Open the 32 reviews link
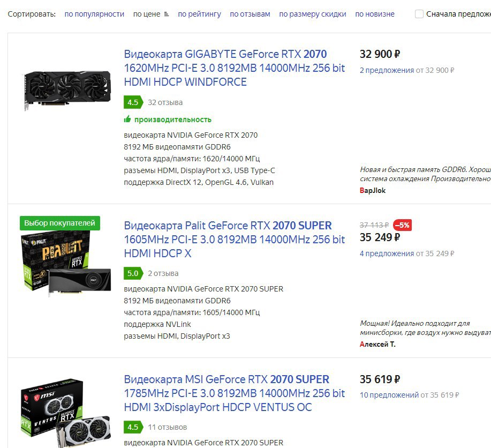This screenshot has width=491, height=448. (165, 102)
